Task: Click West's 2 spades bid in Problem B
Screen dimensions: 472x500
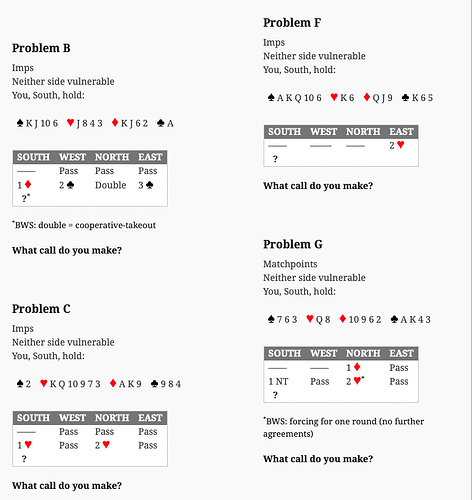Action: coord(67,185)
